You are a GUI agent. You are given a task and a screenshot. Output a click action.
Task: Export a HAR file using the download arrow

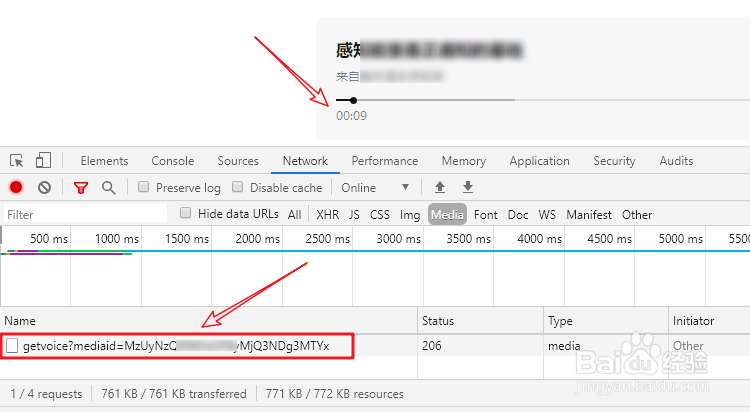(x=468, y=187)
